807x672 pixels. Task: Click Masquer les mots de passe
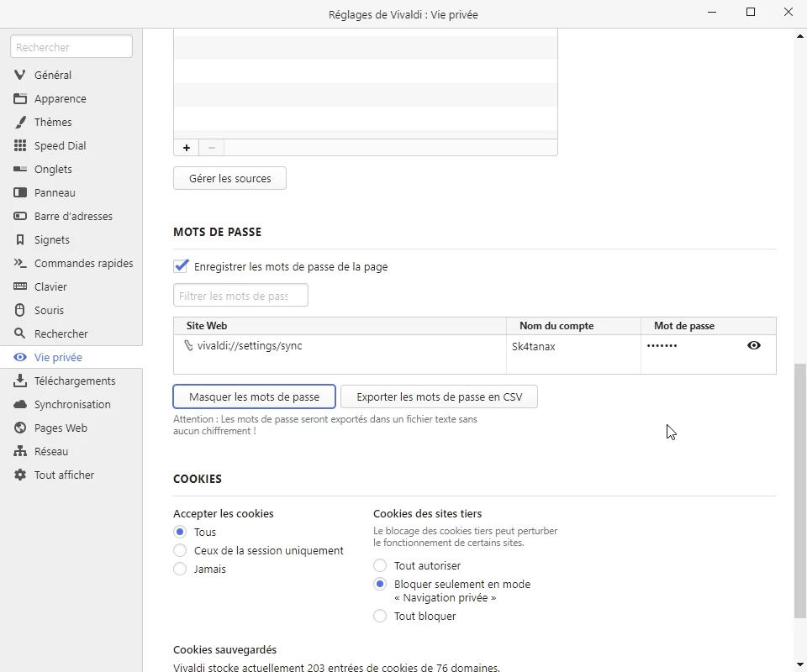(254, 397)
